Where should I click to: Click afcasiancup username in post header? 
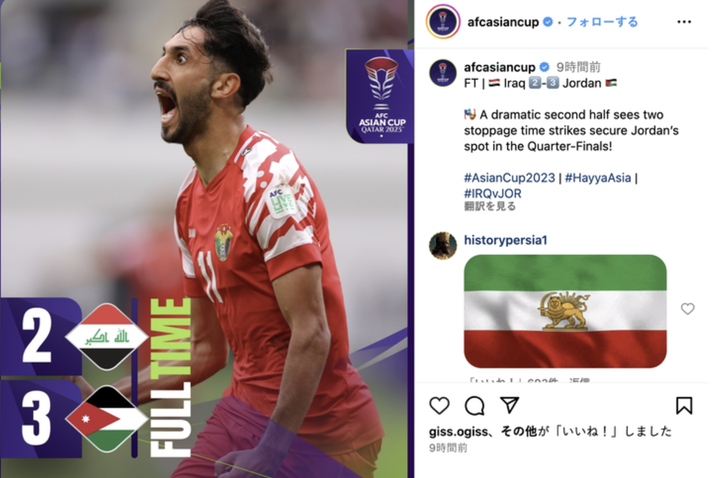503,22
